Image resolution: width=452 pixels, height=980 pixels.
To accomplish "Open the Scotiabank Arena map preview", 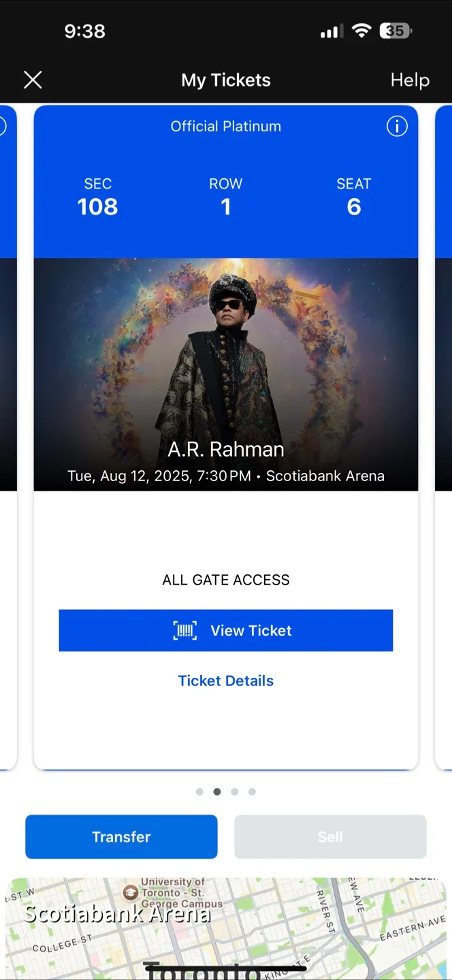I will click(226, 928).
